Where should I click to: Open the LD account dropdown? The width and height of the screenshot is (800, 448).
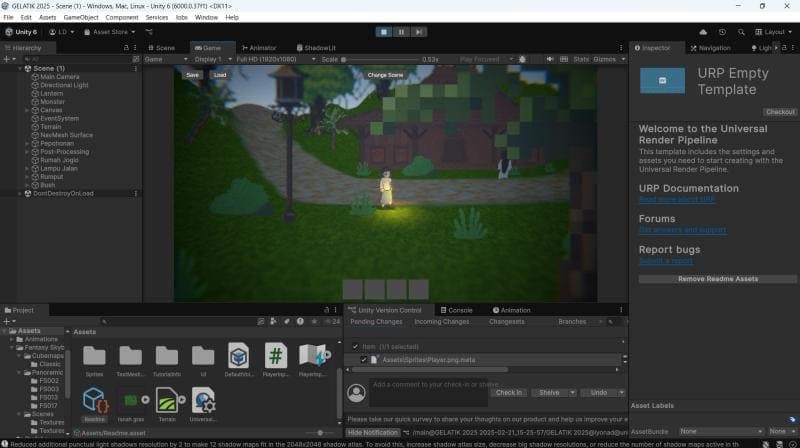pos(61,32)
